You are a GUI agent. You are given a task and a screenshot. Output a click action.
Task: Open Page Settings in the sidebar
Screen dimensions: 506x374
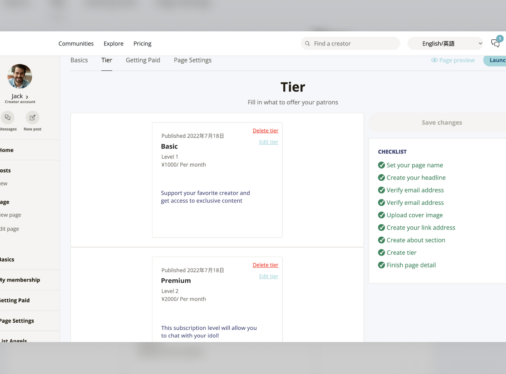click(x=17, y=321)
